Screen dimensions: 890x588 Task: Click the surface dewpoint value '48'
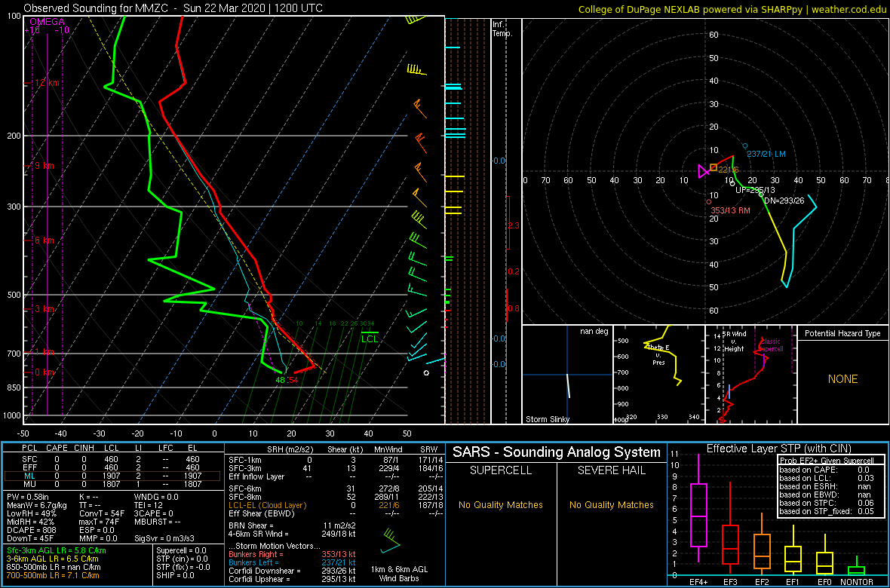281,380
